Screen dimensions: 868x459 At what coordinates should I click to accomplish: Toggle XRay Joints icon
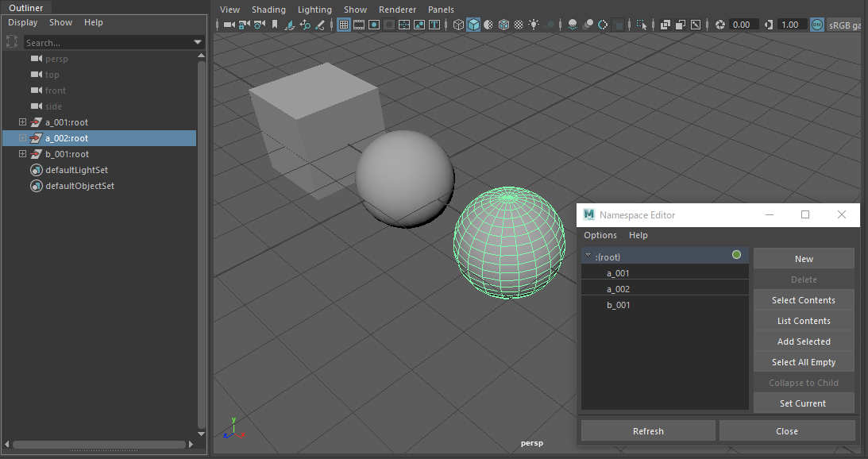click(696, 25)
